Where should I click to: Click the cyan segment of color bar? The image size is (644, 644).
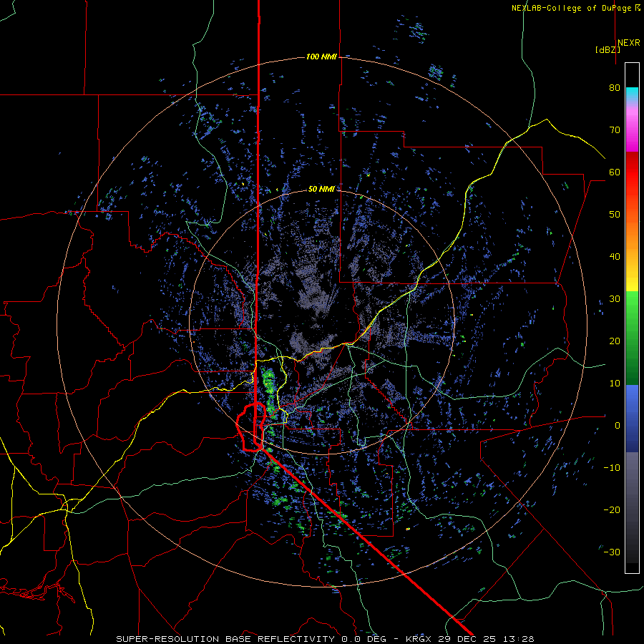click(x=632, y=94)
